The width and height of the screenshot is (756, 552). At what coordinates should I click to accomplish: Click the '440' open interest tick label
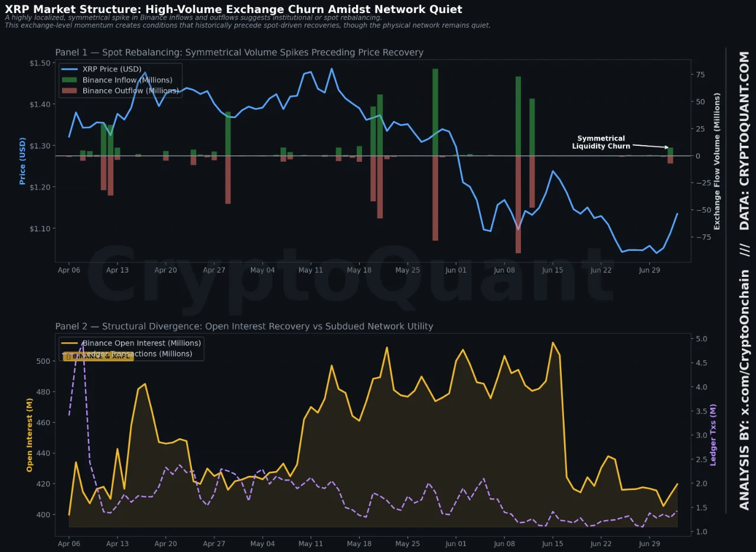point(44,453)
